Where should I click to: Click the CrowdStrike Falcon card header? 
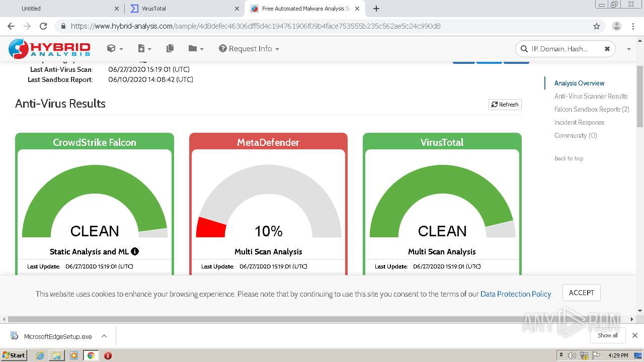click(95, 142)
